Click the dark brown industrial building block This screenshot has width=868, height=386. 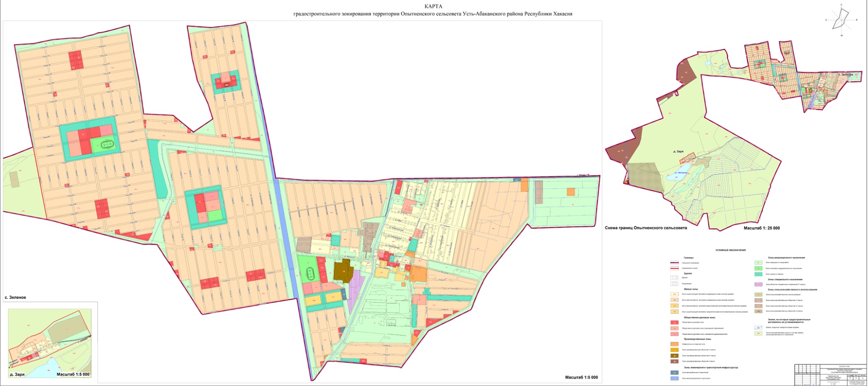click(343, 271)
